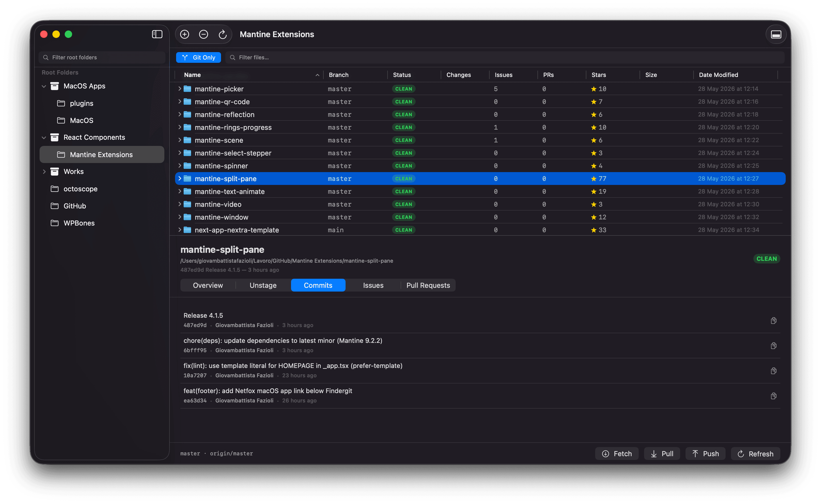Select the Mantine Extensions sidebar folder
Screen dimensions: 821x504
(102, 155)
